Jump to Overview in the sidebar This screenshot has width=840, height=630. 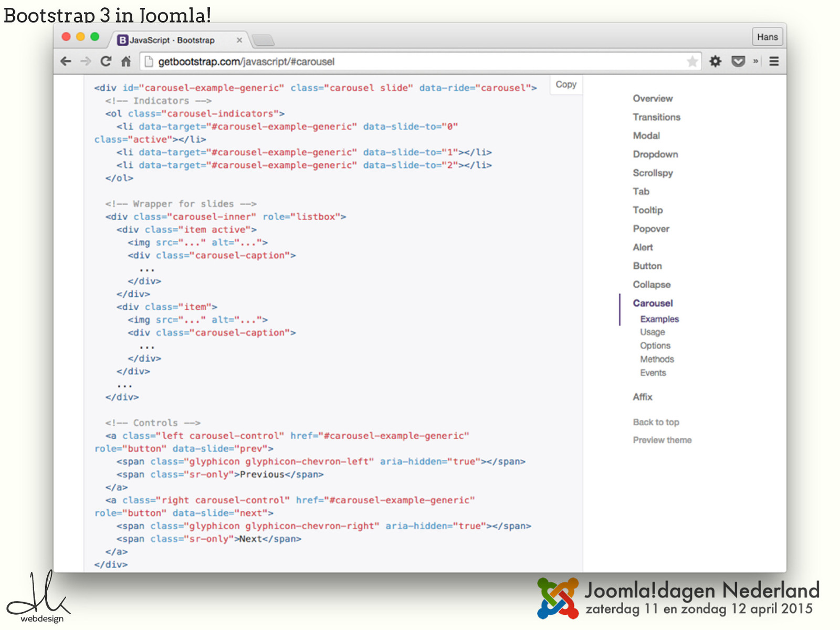(653, 99)
